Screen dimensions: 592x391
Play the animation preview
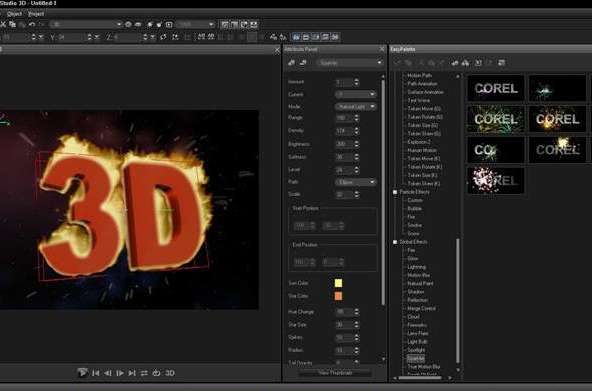pyautogui.click(x=82, y=373)
